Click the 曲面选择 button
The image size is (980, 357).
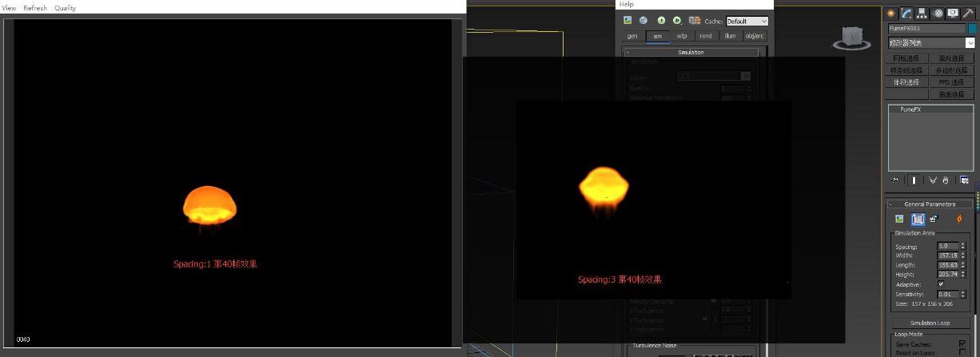click(951, 94)
